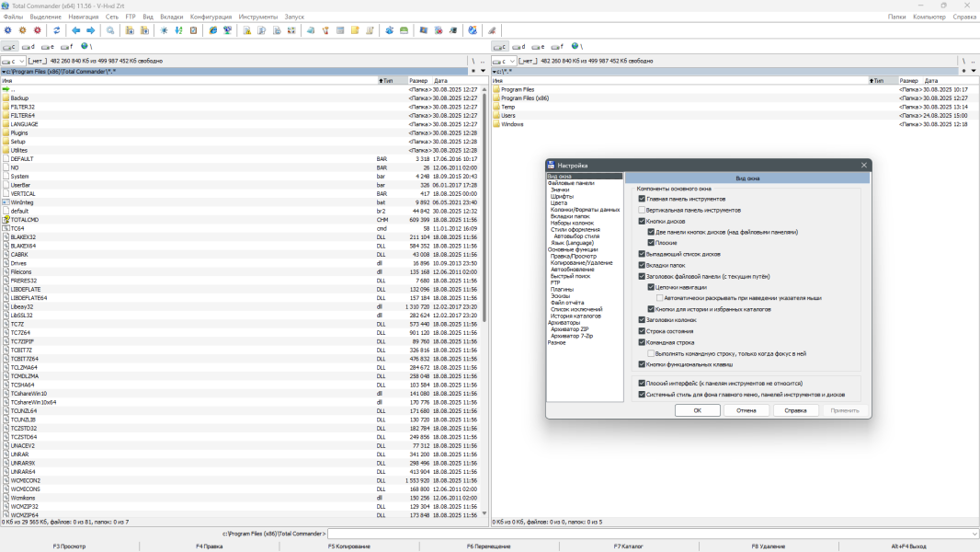Open the "Инструменты" menu
Image resolution: width=980 pixels, height=552 pixels.
coord(257,17)
